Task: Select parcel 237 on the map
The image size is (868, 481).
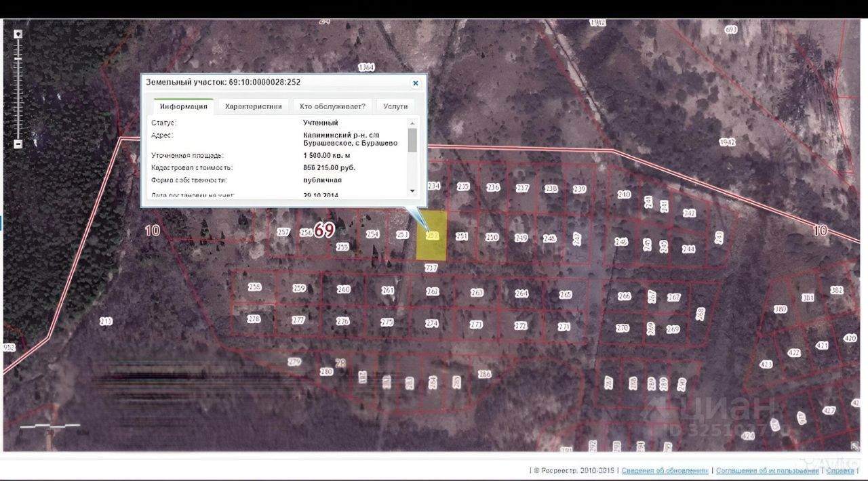Action: tap(522, 188)
